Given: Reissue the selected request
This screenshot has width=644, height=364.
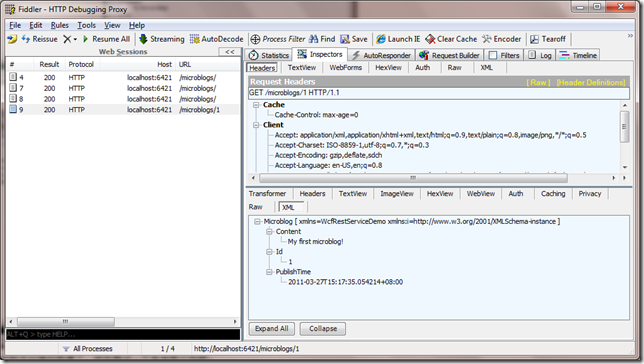Looking at the screenshot, I should (39, 39).
